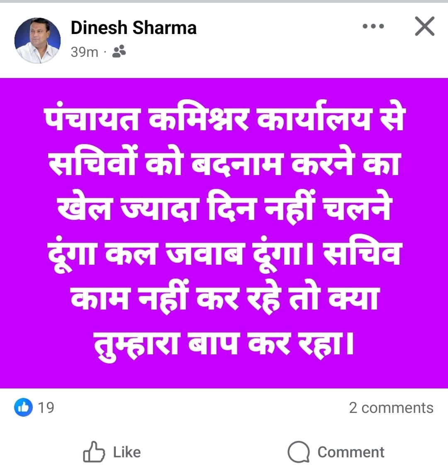This screenshot has height=476, width=448.
Task: Open Dinesh Sharma's profile picture
Action: click(x=37, y=40)
